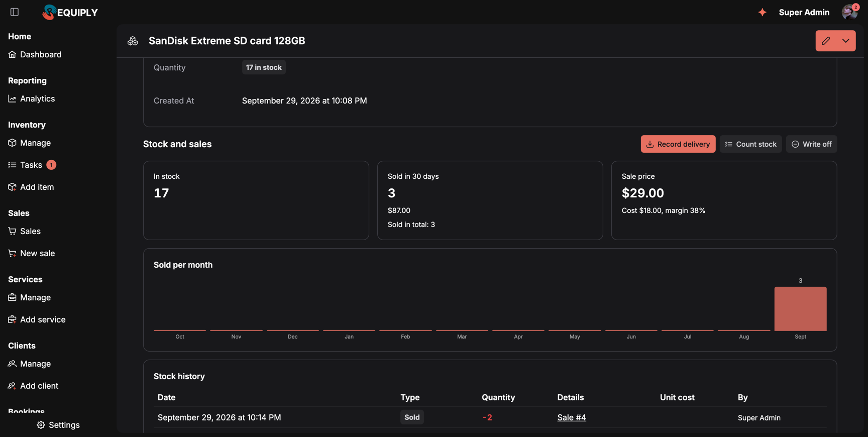Open the AI sparkle assistant icon
The height and width of the screenshot is (437, 868).
point(762,12)
